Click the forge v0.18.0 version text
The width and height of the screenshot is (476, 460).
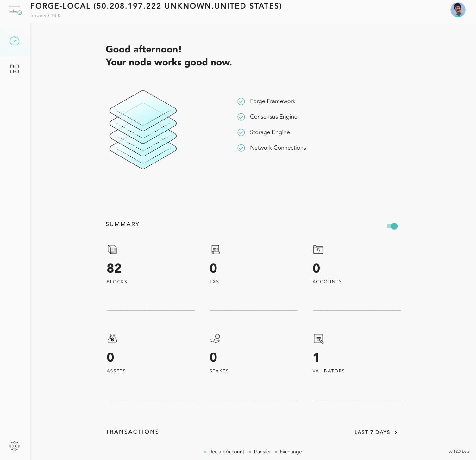click(x=45, y=15)
